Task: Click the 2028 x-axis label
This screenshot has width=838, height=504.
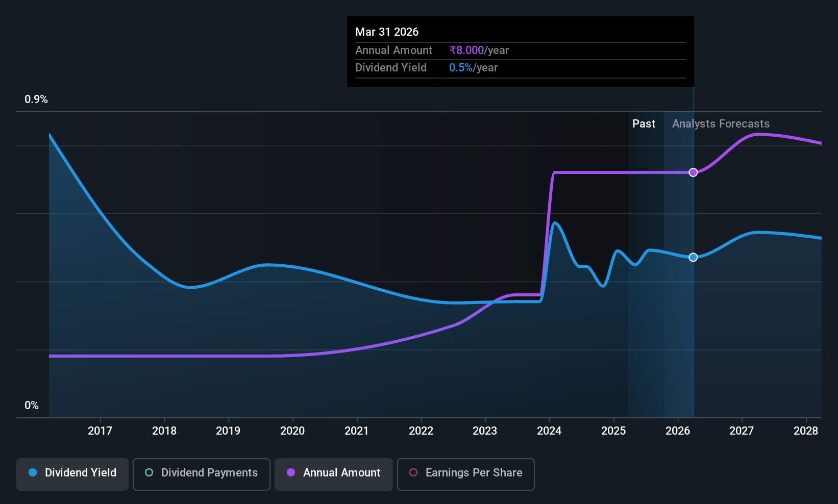Action: coord(806,431)
